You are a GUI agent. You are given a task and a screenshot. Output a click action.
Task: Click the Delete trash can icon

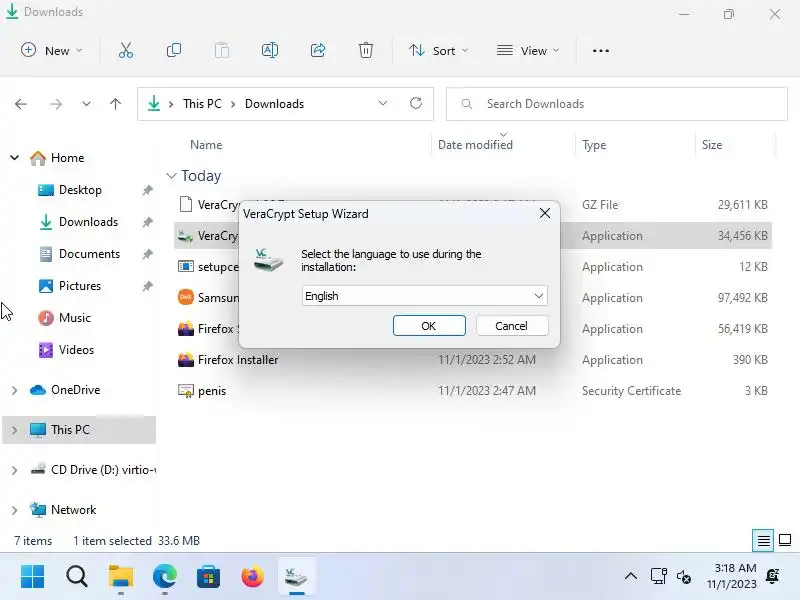(x=366, y=51)
